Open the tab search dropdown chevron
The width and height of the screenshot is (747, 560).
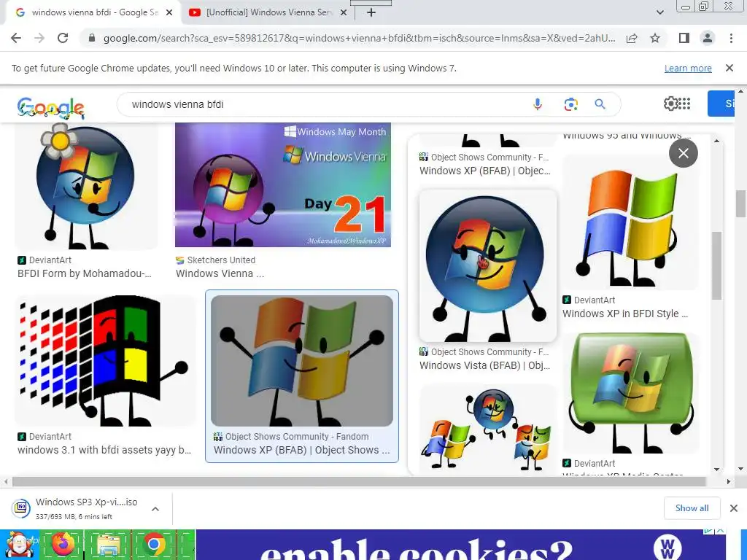pos(659,12)
